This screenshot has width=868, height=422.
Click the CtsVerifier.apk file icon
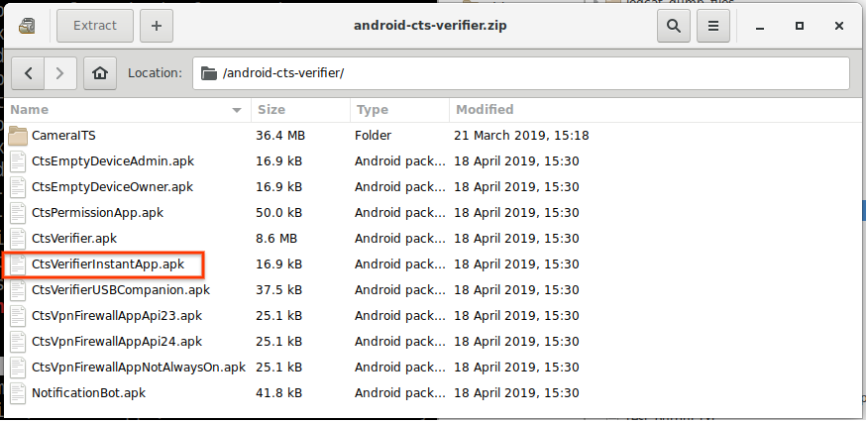coord(18,238)
